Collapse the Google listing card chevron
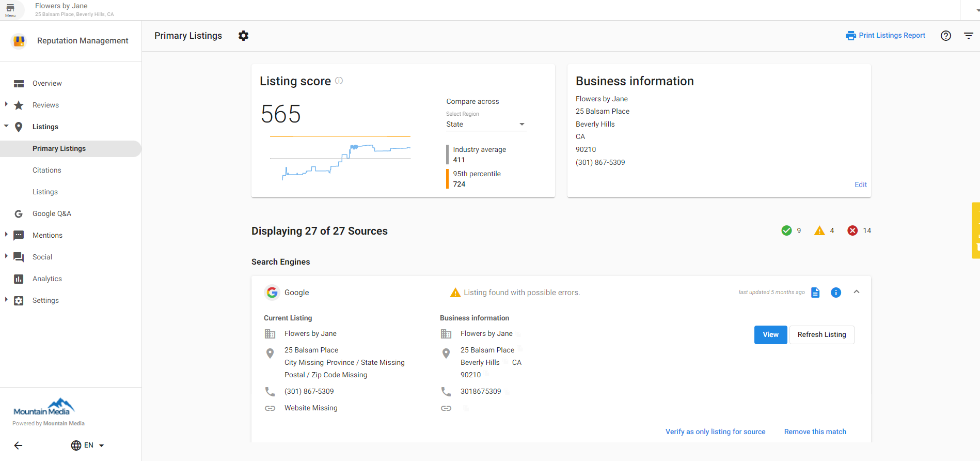 coord(857,292)
